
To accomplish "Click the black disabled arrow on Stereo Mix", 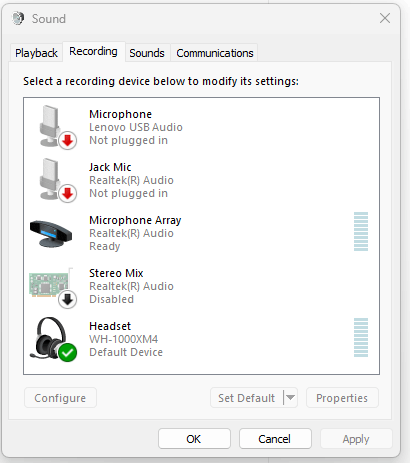I will coord(68,299).
